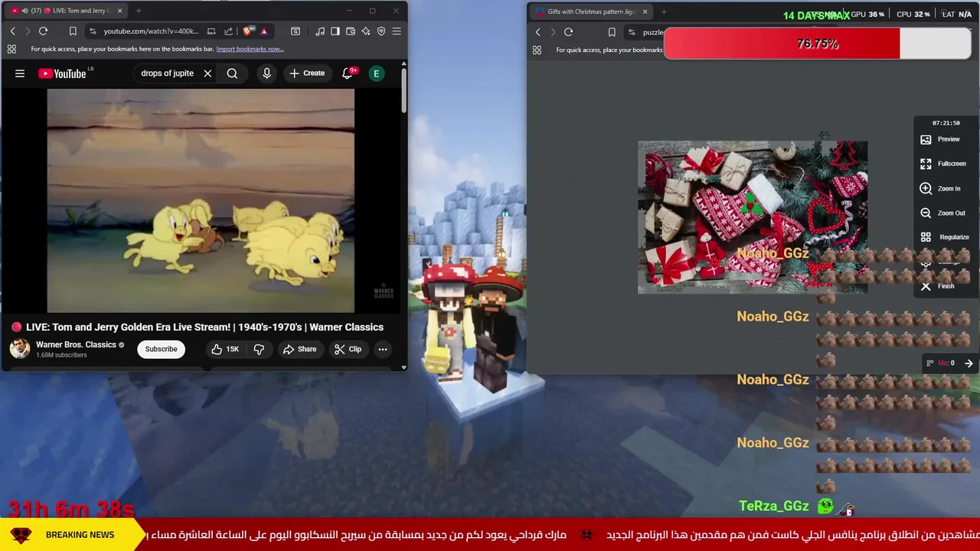Open the Leo AI sparkle icon
This screenshot has height=551, width=980.
click(366, 31)
